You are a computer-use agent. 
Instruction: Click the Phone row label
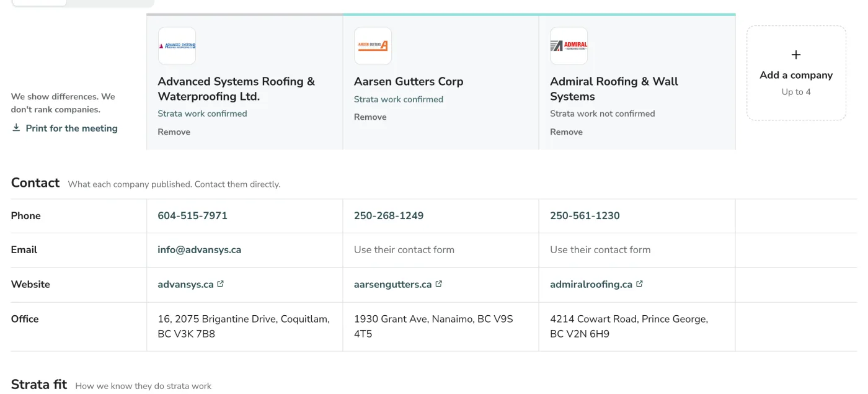click(26, 216)
